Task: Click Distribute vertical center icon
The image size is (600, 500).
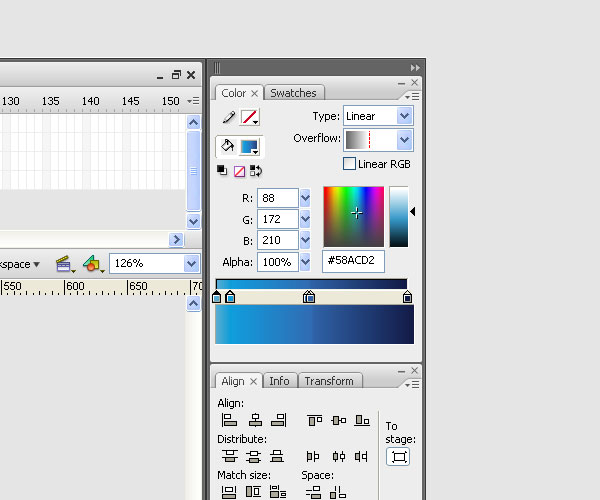Action: pos(253,456)
